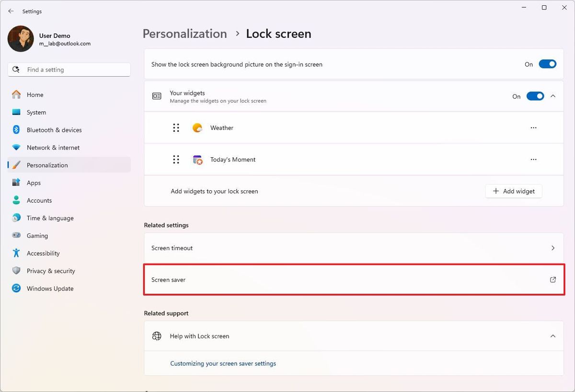Screen dimensions: 575x392
Task: Click the globe icon beside Help with Lock screen
Action: coord(157,336)
